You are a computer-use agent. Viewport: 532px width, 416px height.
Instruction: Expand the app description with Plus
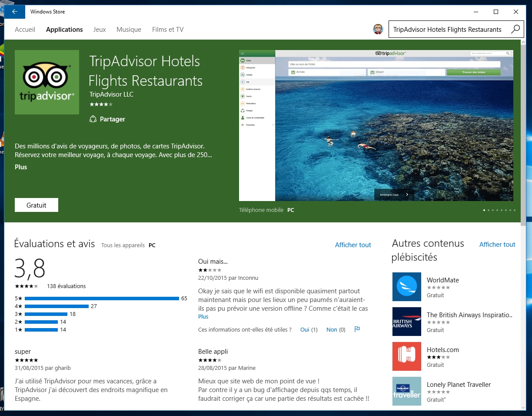[21, 167]
